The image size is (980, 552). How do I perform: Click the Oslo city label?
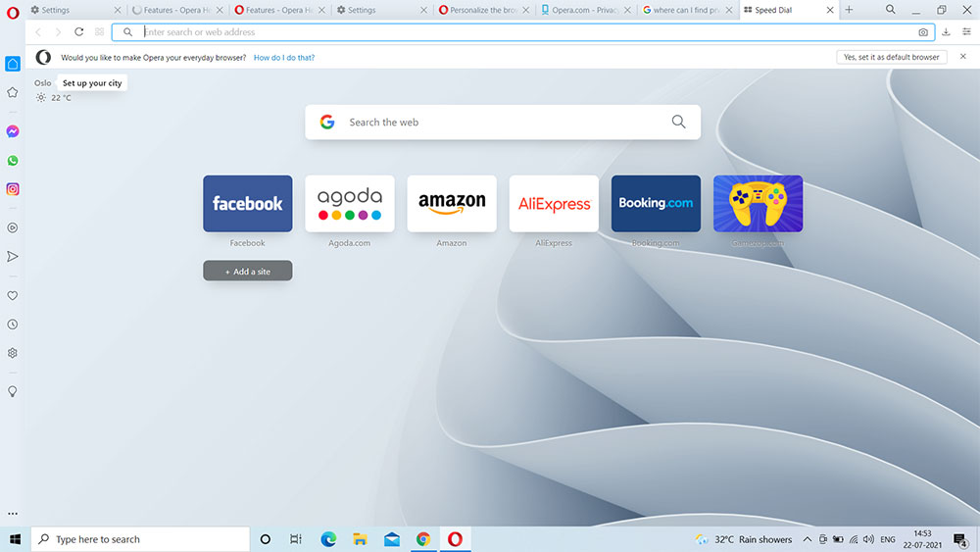[42, 83]
